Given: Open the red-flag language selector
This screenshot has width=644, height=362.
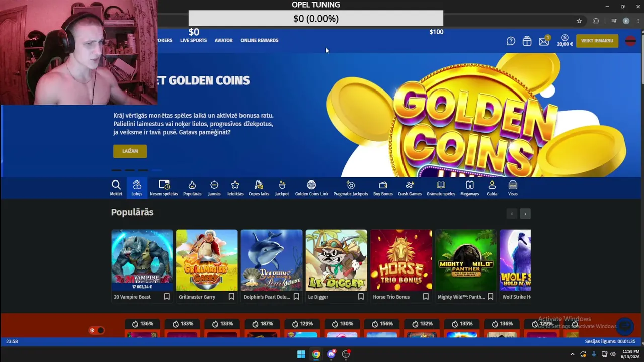Looking at the screenshot, I should 630,41.
